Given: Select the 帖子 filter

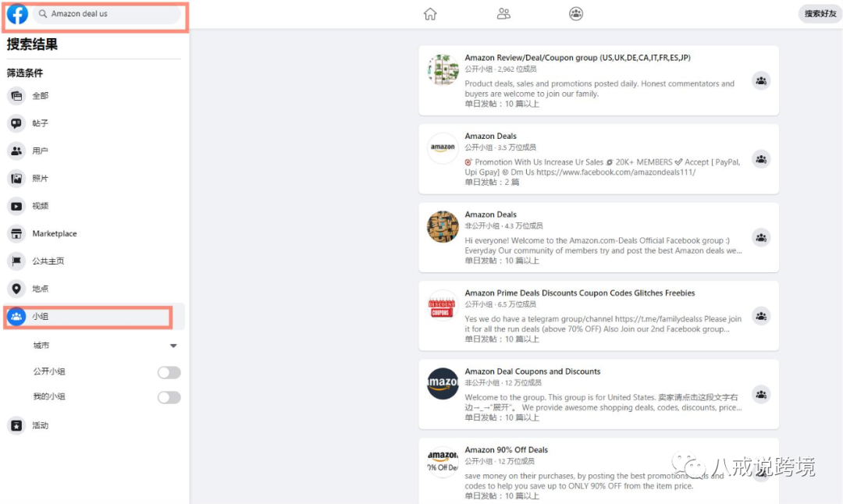Looking at the screenshot, I should 94,123.
